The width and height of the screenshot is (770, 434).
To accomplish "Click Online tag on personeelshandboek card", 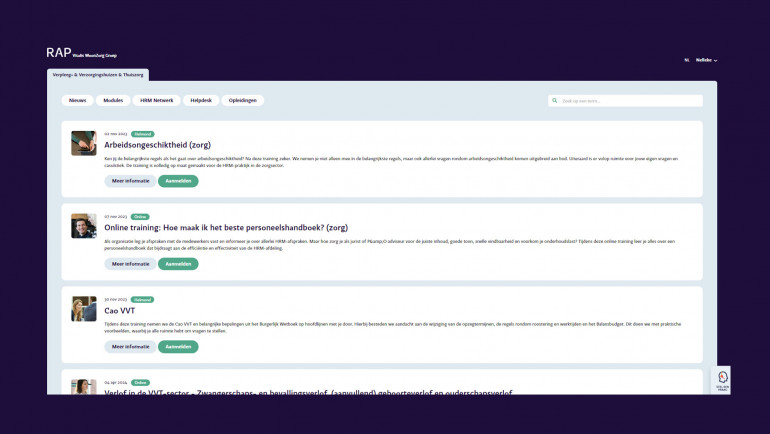I will click(x=140, y=217).
